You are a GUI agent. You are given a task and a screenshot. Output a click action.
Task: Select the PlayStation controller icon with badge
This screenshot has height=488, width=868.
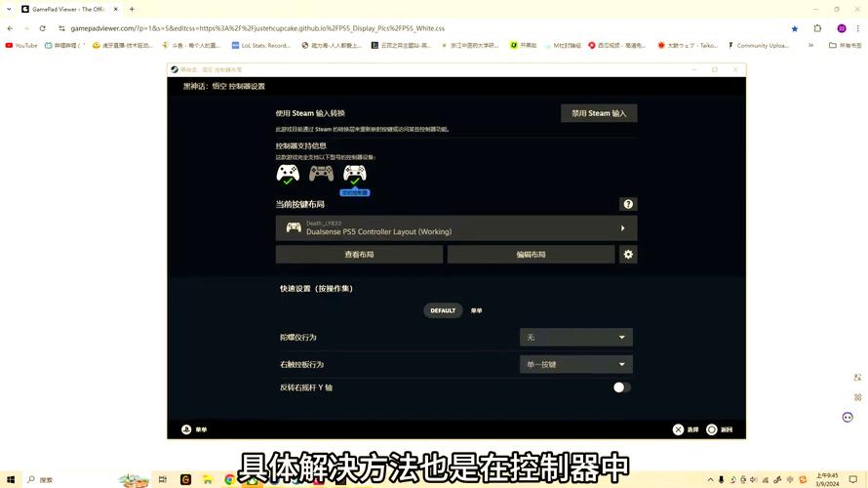(x=355, y=174)
